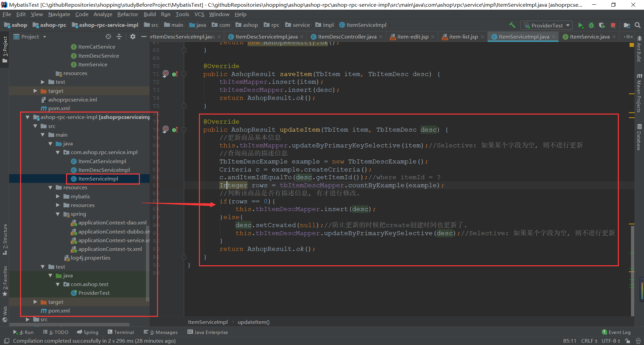
Task: Show hidden editor tabs list
Action: 628,37
